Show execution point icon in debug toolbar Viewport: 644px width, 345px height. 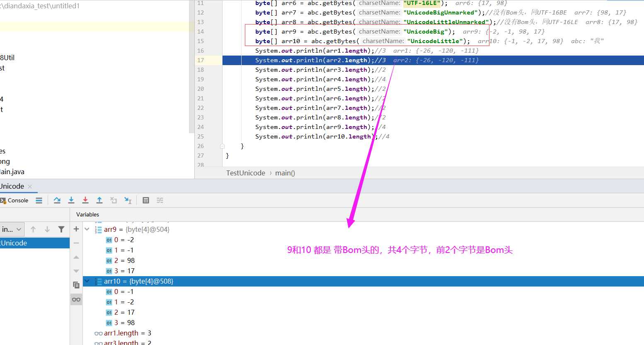click(39, 200)
